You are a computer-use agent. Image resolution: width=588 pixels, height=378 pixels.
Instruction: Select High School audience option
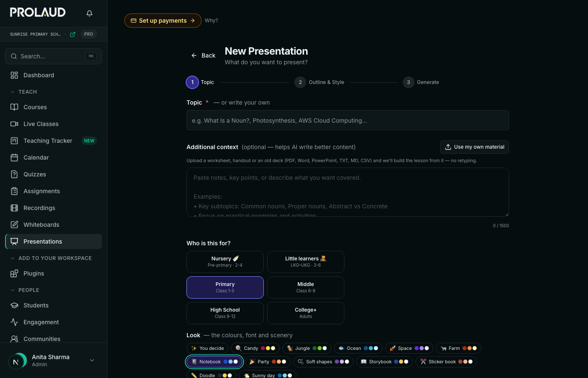(x=225, y=313)
